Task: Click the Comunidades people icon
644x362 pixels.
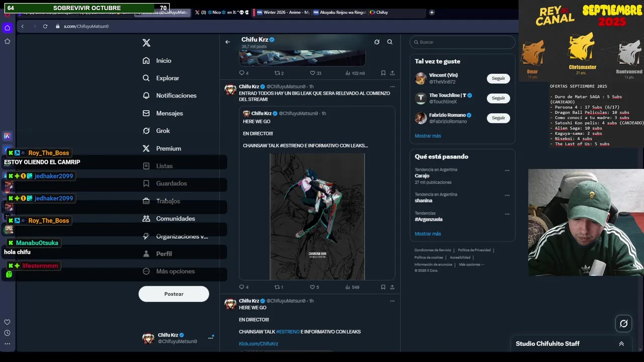Action: 146,219
